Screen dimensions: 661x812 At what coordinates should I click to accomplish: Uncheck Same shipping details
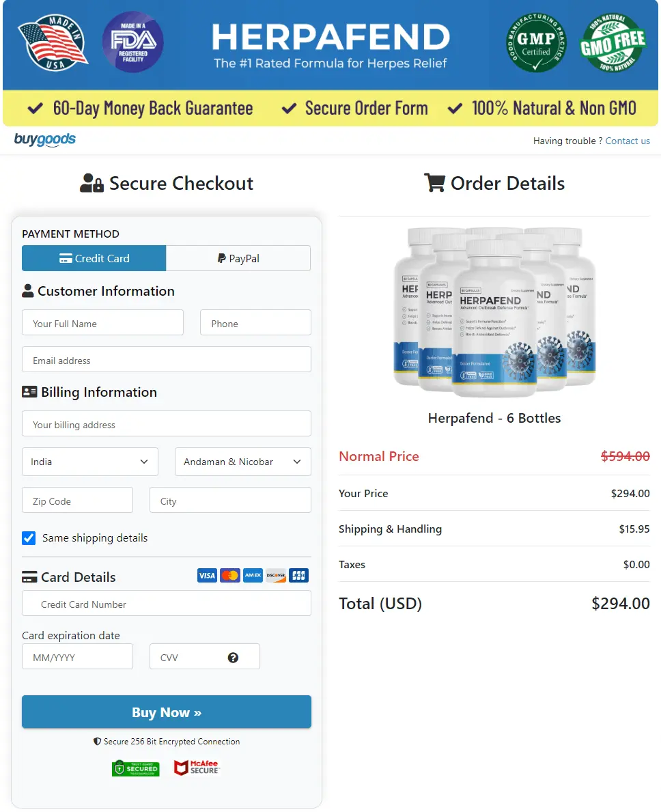pos(28,537)
